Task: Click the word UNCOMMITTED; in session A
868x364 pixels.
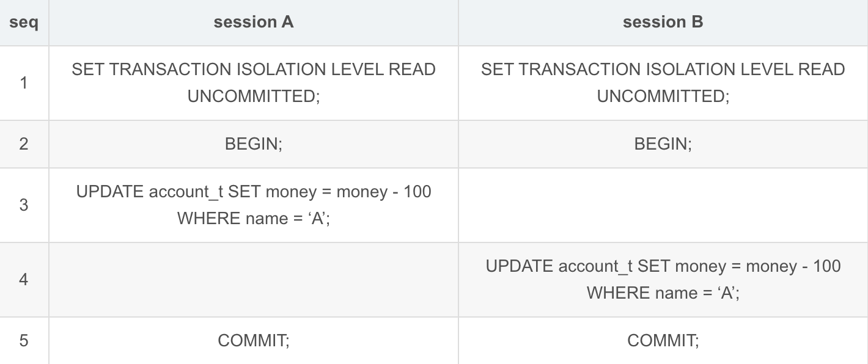Action: (253, 96)
